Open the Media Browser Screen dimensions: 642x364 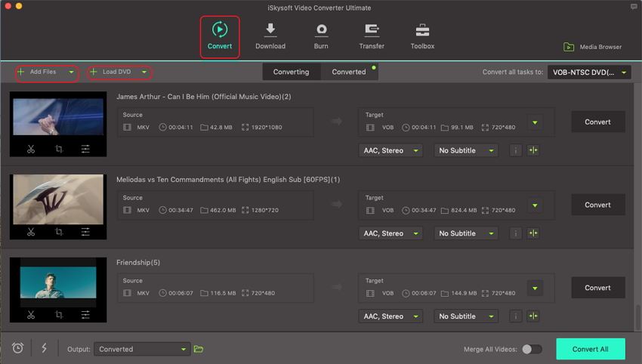click(x=592, y=47)
